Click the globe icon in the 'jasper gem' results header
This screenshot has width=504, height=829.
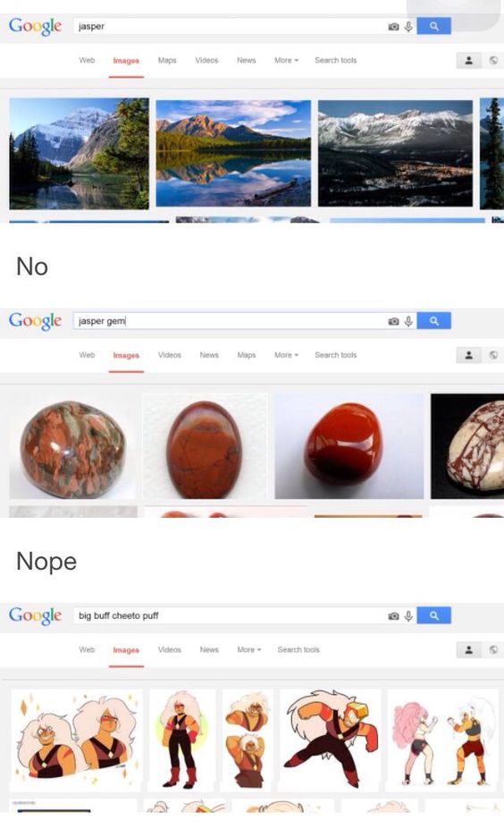point(493,355)
